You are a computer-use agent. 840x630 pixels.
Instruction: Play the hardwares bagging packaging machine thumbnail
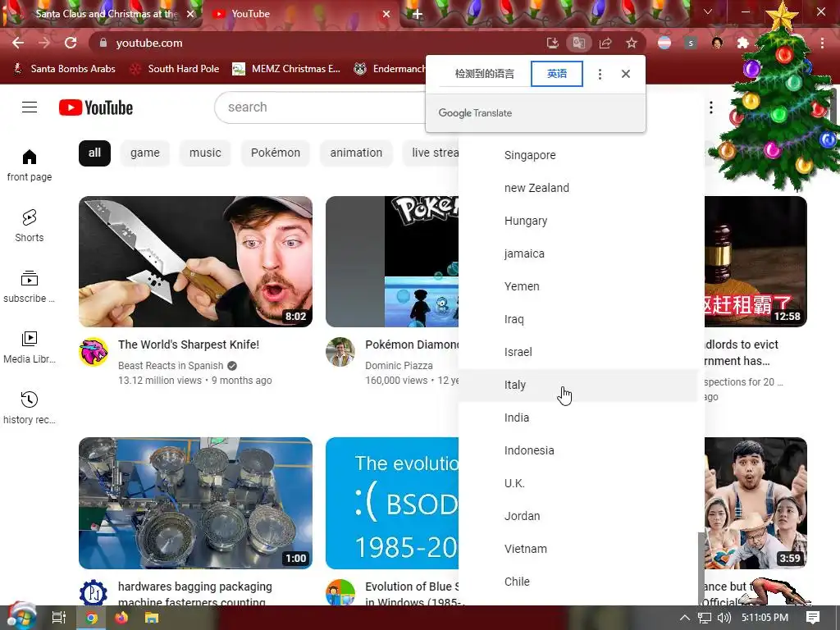pos(195,503)
